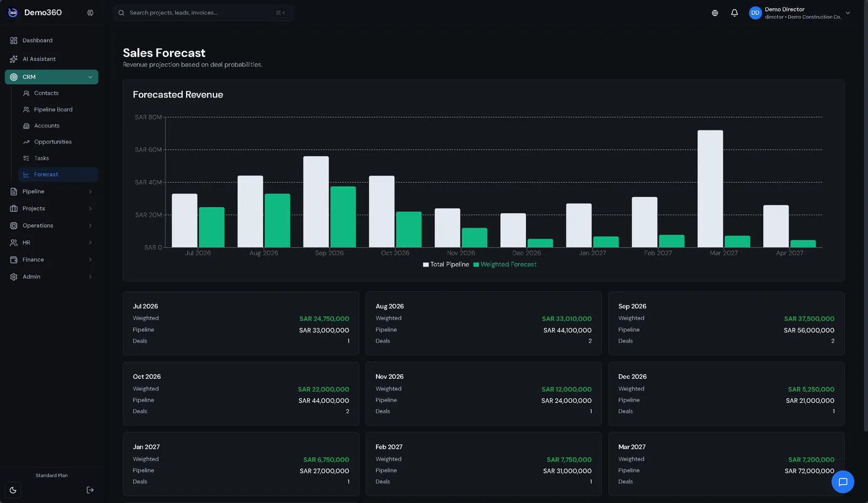Collapse the sidebar with the toggle icon
The width and height of the screenshot is (868, 503).
[x=90, y=12]
